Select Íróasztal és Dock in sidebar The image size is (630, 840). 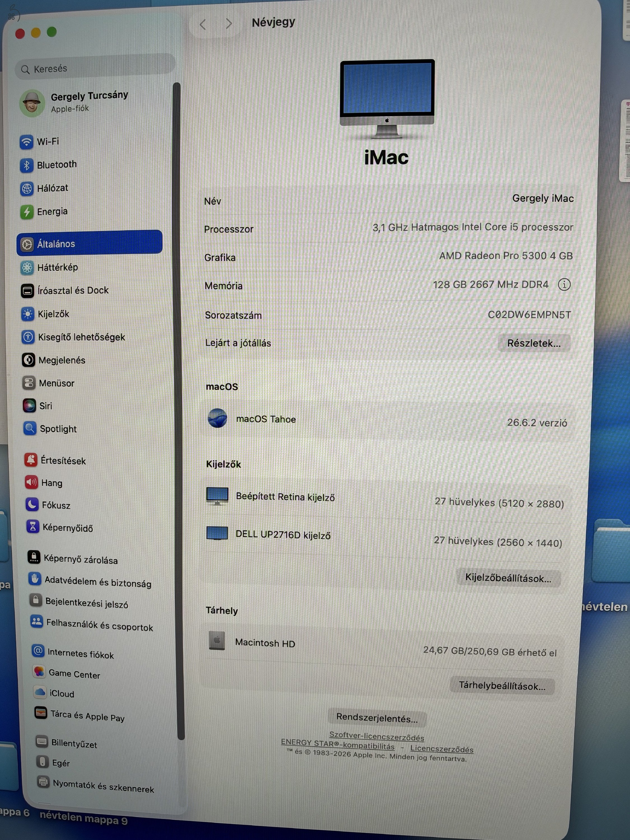pos(65,291)
